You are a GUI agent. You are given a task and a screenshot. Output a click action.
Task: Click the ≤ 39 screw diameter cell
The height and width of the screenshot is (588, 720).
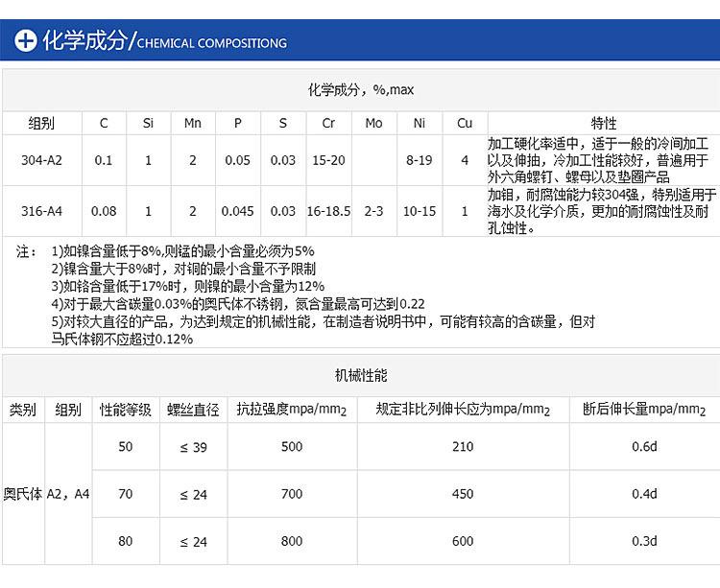[193, 447]
